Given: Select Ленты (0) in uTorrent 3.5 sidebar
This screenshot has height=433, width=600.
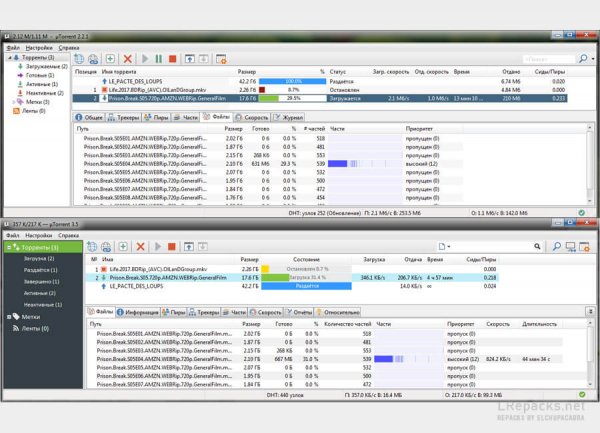Looking at the screenshot, I should point(35,329).
